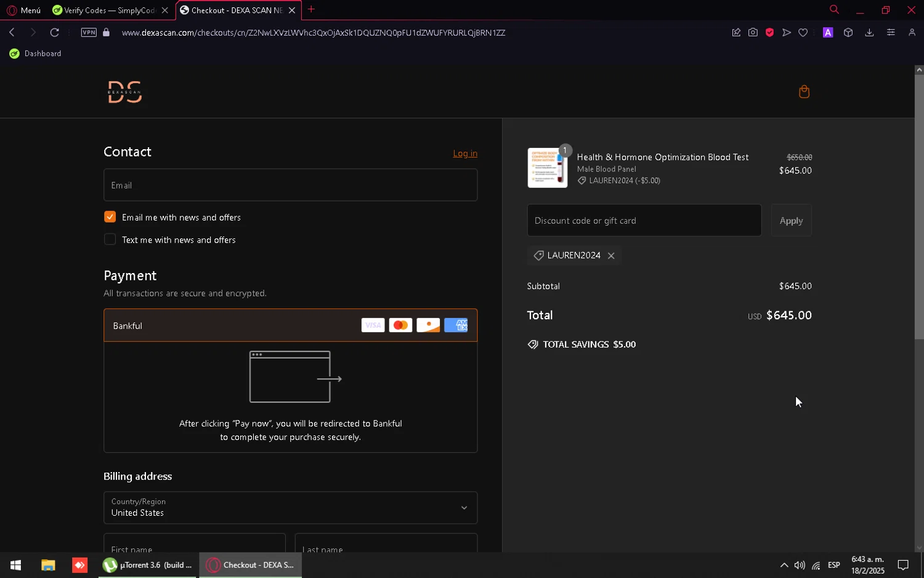Focus the Last name field
Viewport: 924px width, 578px height.
386,543
